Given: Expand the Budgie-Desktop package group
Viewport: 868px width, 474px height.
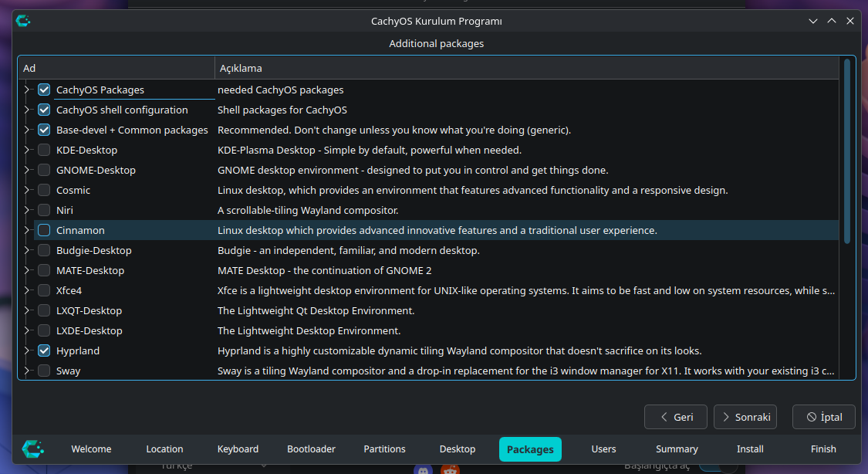Looking at the screenshot, I should point(26,250).
